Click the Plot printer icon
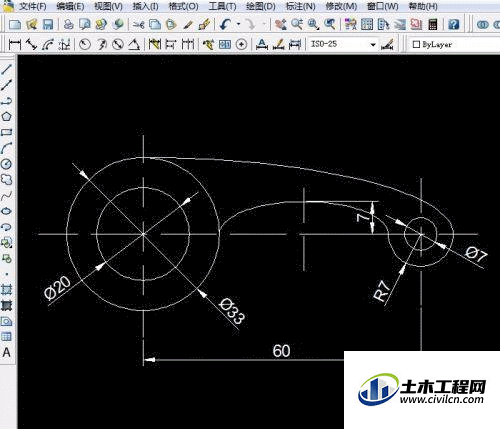Screen dimensions: 500x429 [x=68, y=24]
